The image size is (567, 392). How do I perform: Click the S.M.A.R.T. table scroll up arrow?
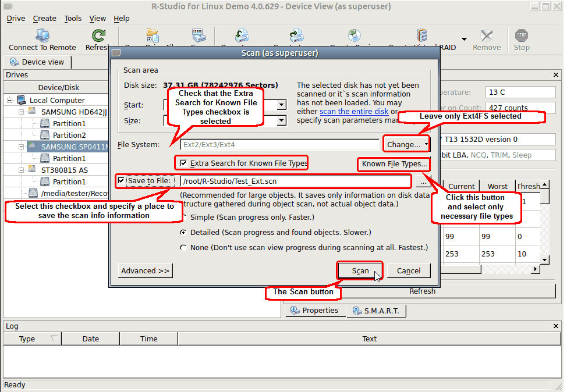tap(545, 184)
